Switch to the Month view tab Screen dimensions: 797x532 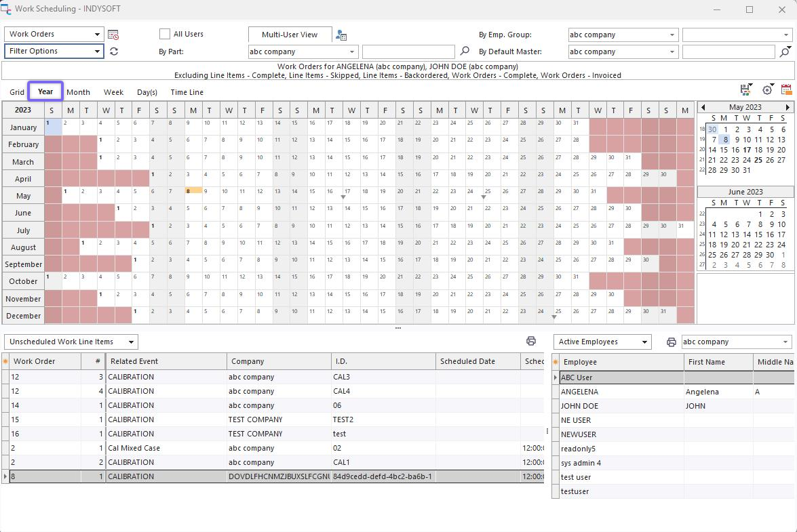click(x=78, y=92)
